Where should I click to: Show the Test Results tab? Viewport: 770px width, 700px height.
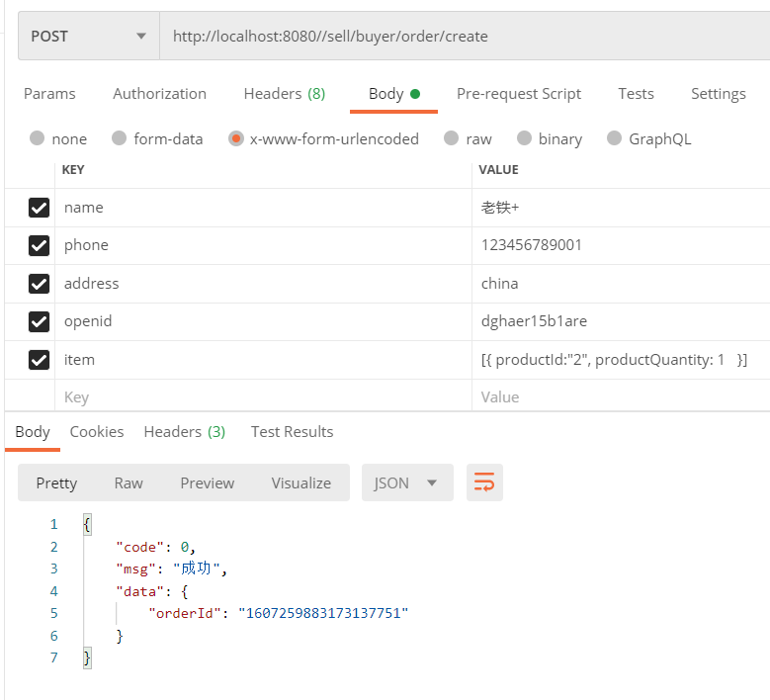292,432
